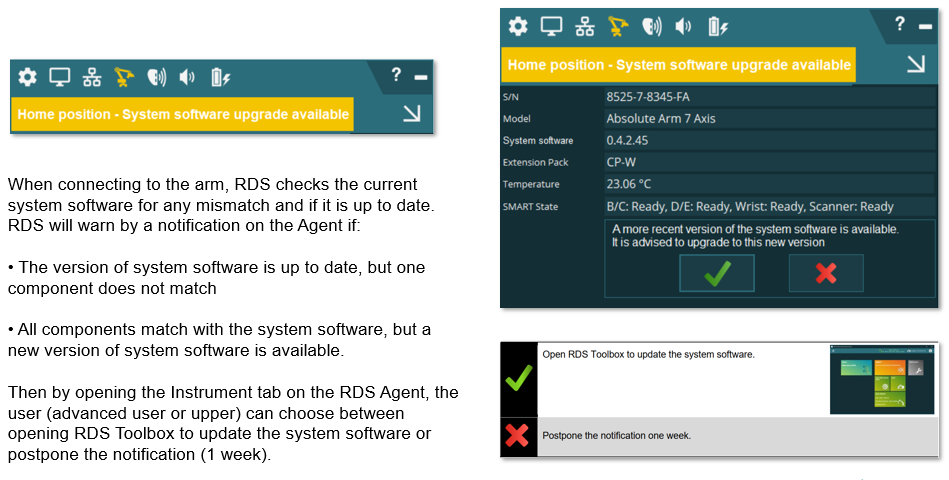Image resolution: width=949 pixels, height=480 pixels.
Task: Click the Temperature label
Action: (x=531, y=184)
